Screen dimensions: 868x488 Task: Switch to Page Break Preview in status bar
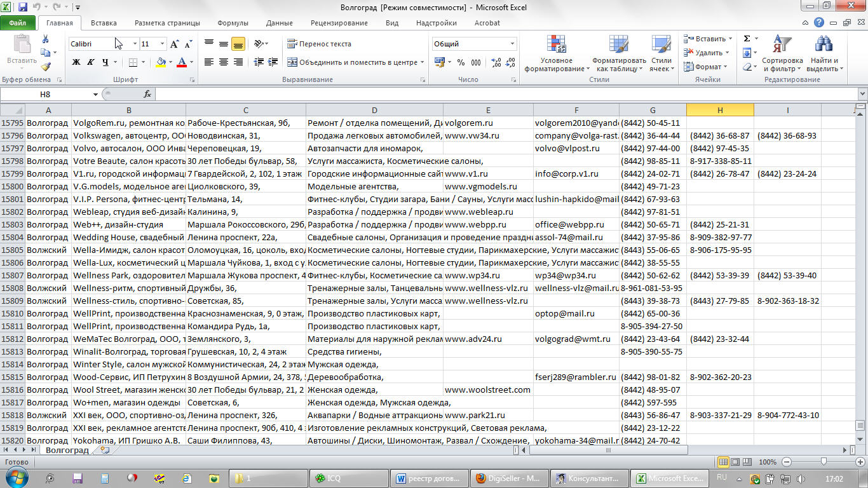(748, 462)
